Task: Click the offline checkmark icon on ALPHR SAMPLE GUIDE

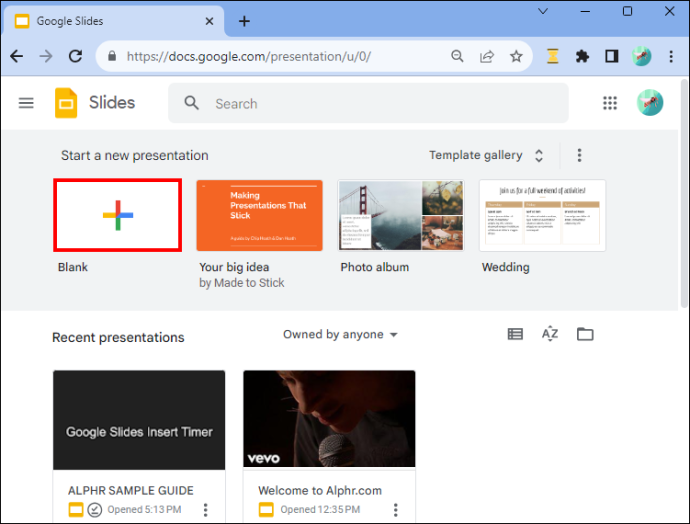Action: pos(95,510)
